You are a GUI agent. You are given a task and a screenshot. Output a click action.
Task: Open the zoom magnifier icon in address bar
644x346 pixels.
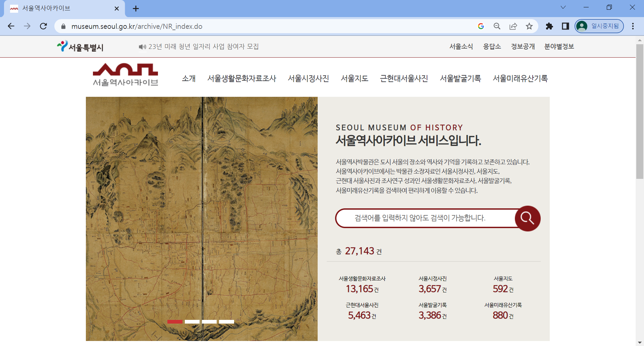[x=497, y=26]
